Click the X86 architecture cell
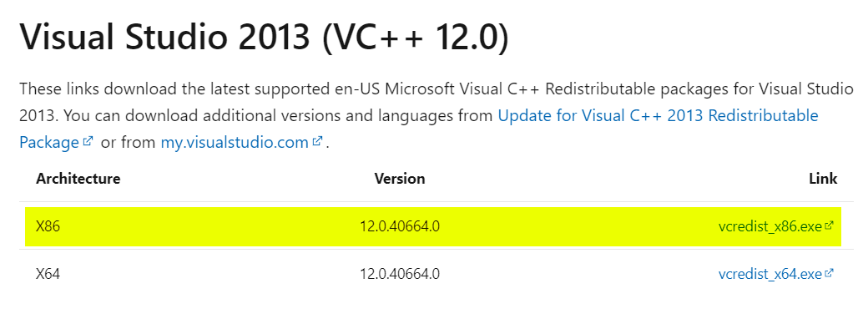868x314 pixels. [48, 226]
